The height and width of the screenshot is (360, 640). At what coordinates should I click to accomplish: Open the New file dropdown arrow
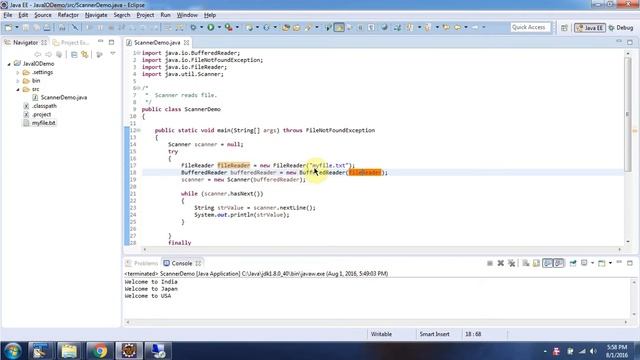click(17, 27)
